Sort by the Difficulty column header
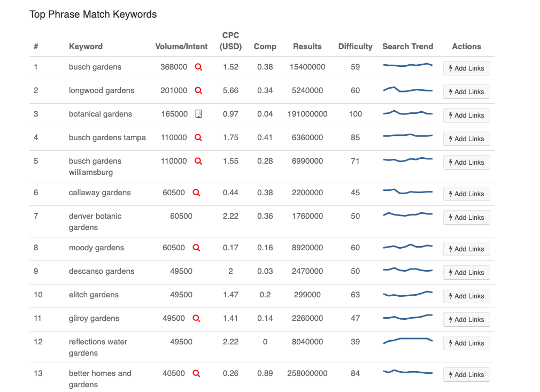 click(x=355, y=47)
